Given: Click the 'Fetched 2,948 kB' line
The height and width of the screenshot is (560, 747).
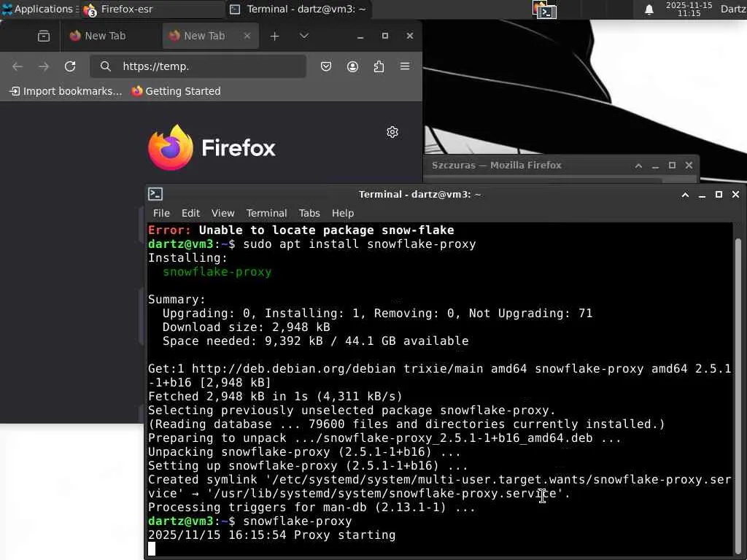Looking at the screenshot, I should (275, 396).
